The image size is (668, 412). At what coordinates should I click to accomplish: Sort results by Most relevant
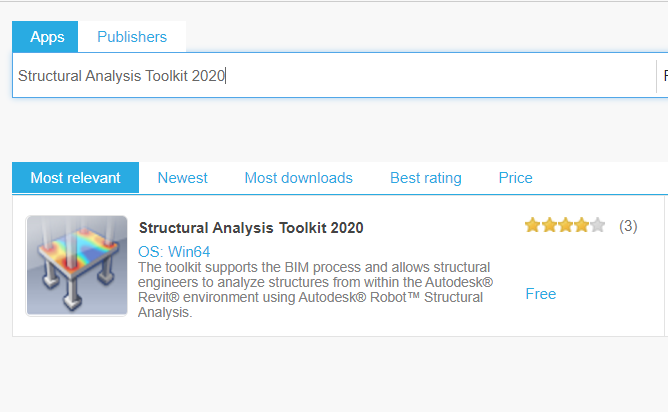coord(75,178)
